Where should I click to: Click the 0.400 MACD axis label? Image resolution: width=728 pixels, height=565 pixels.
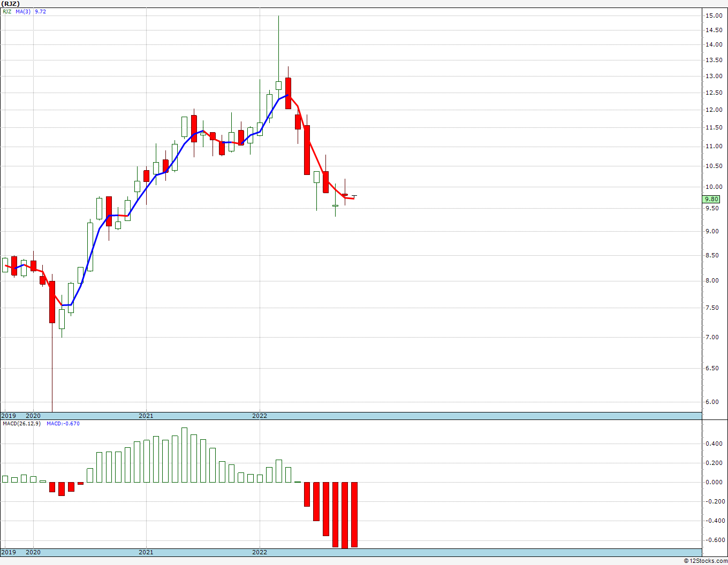[x=714, y=444]
